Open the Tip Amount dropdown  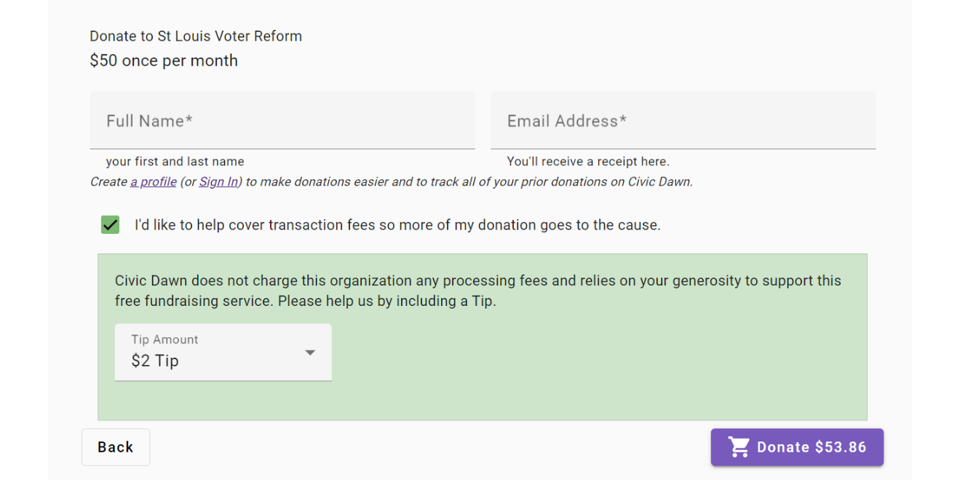point(223,353)
